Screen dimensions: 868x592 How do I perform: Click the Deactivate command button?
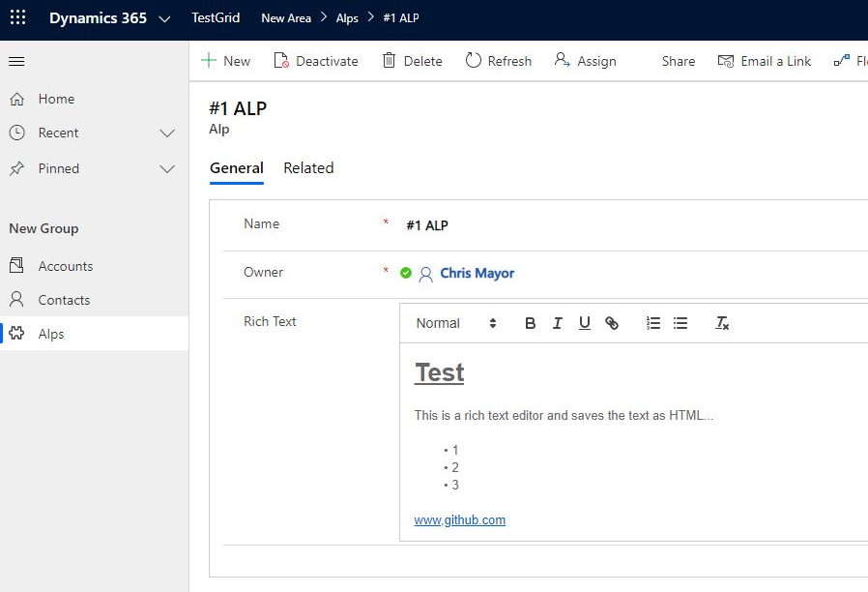pos(316,61)
